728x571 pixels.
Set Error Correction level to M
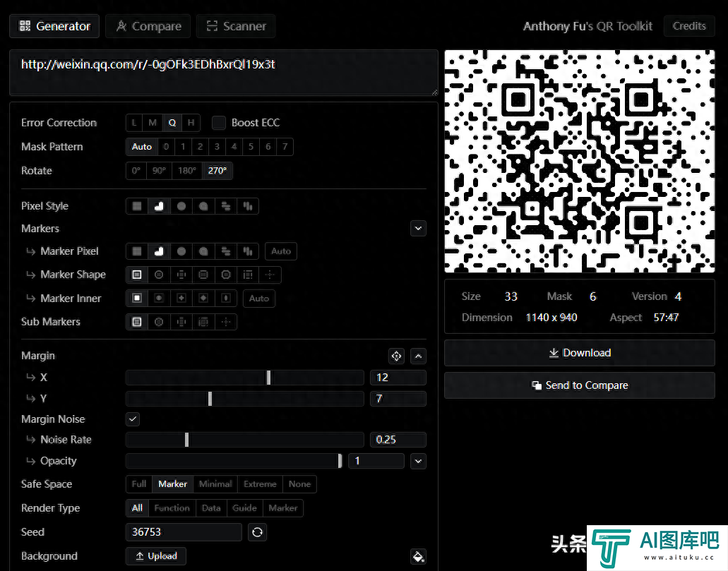point(153,123)
